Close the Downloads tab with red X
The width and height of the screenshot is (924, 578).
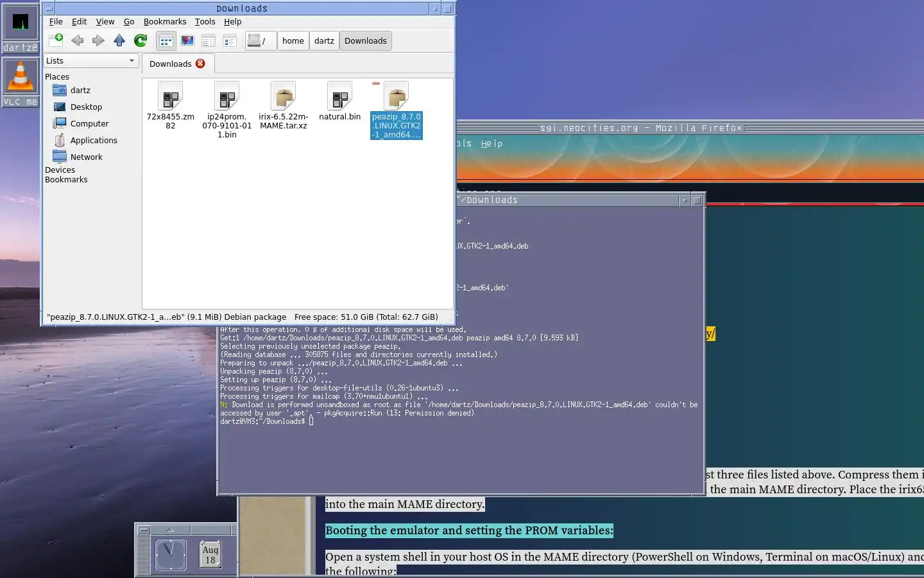(x=200, y=64)
